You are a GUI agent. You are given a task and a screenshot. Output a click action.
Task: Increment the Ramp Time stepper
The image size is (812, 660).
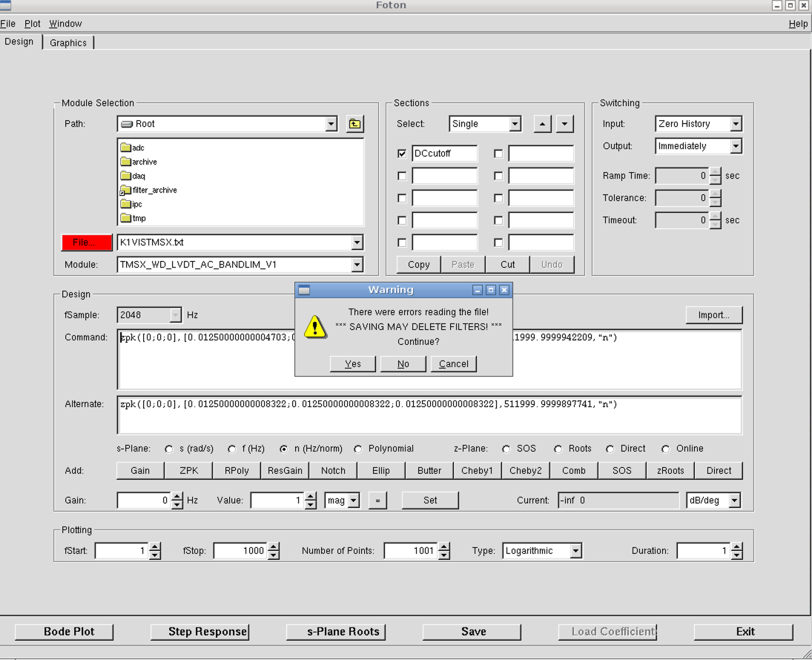point(715,172)
